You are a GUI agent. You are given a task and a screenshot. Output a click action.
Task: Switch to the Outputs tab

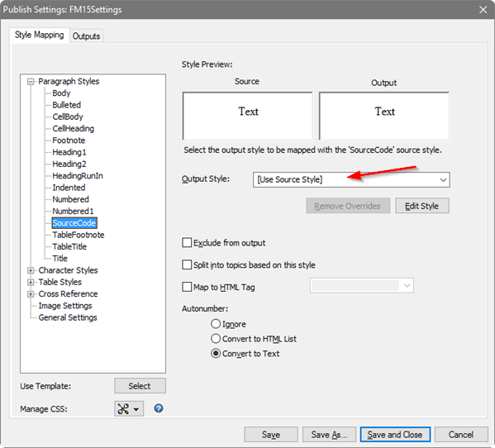(x=86, y=36)
